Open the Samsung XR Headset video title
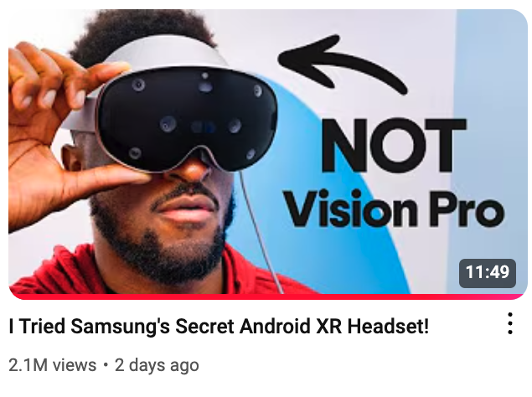The height and width of the screenshot is (397, 532). tap(219, 327)
